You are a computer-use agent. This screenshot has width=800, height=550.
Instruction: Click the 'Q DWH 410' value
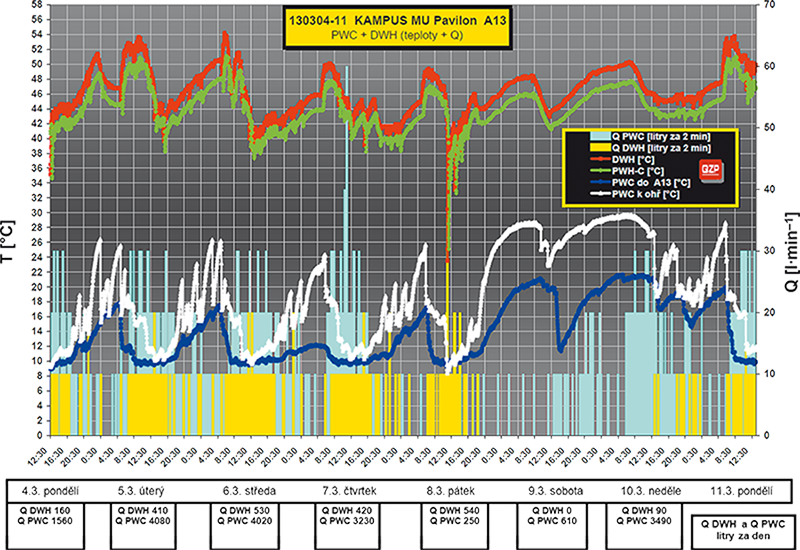tap(143, 511)
